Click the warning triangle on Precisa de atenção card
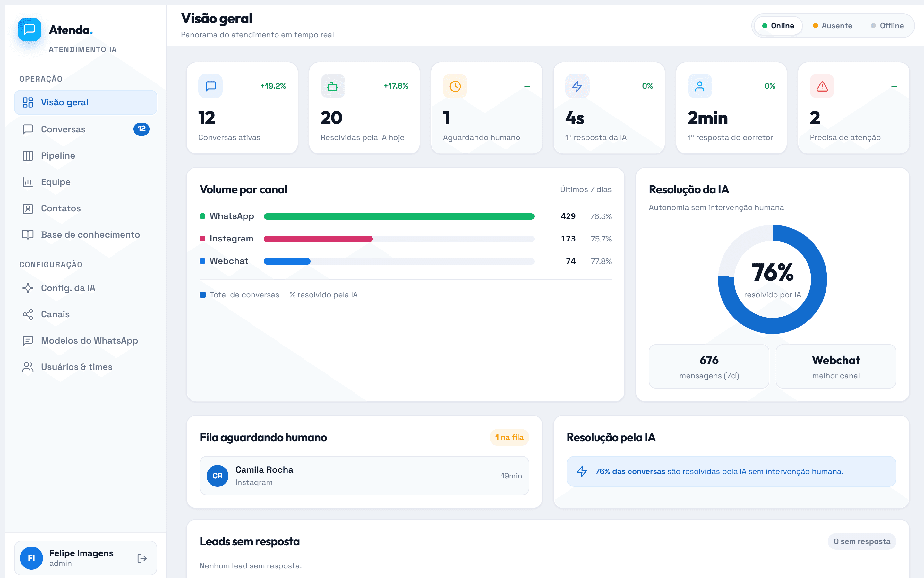The height and width of the screenshot is (578, 924). coord(822,86)
